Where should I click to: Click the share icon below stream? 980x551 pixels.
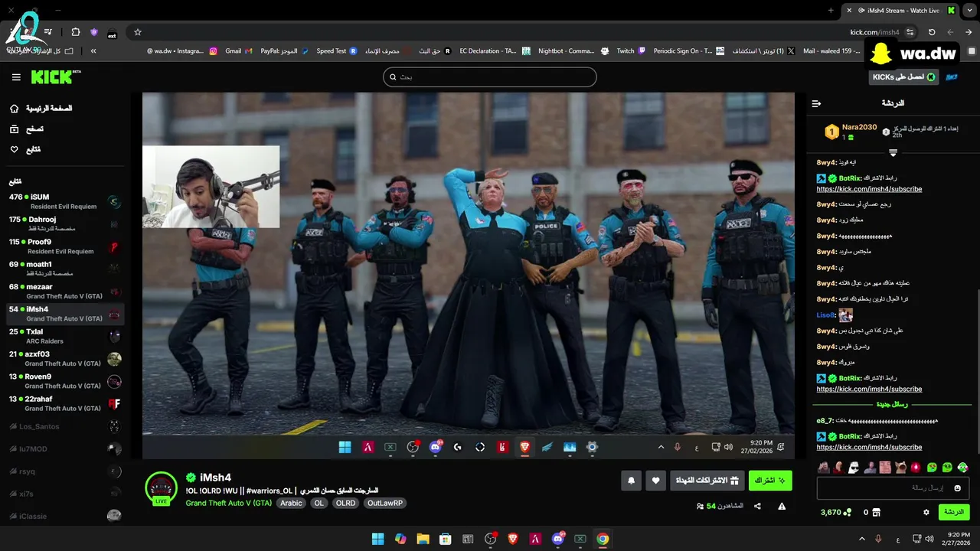click(757, 506)
